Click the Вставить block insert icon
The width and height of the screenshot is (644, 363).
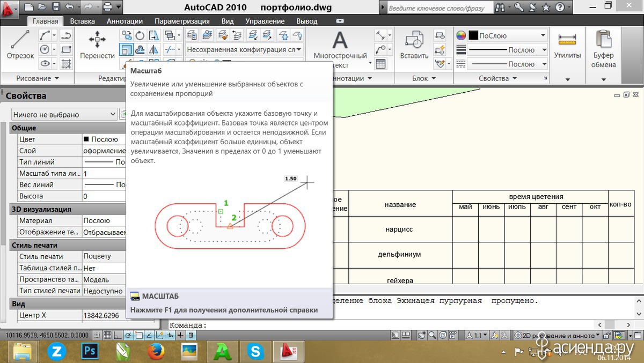(414, 45)
